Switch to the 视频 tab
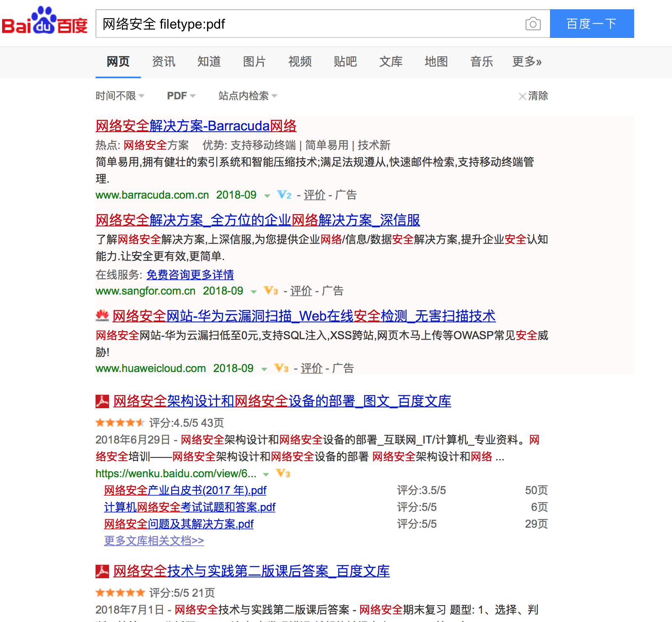 tap(300, 62)
